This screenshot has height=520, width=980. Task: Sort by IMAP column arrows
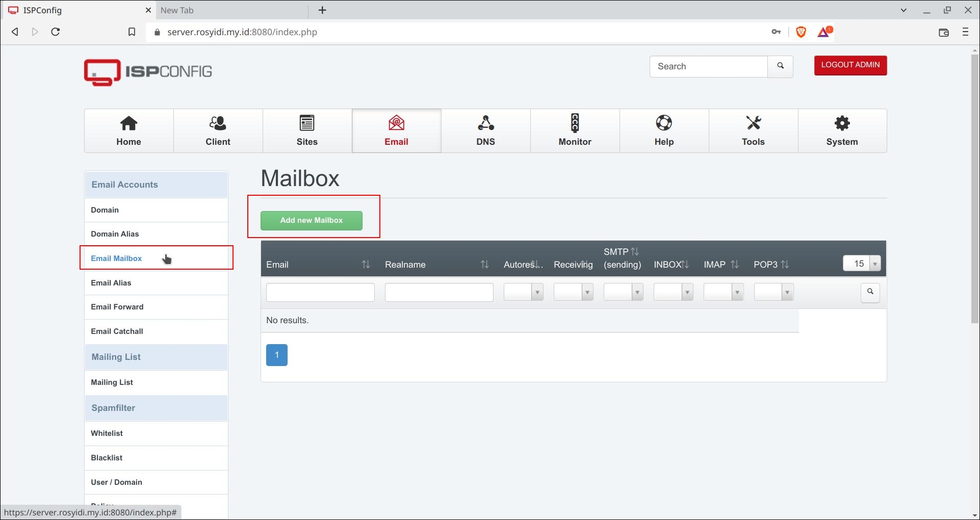[735, 264]
